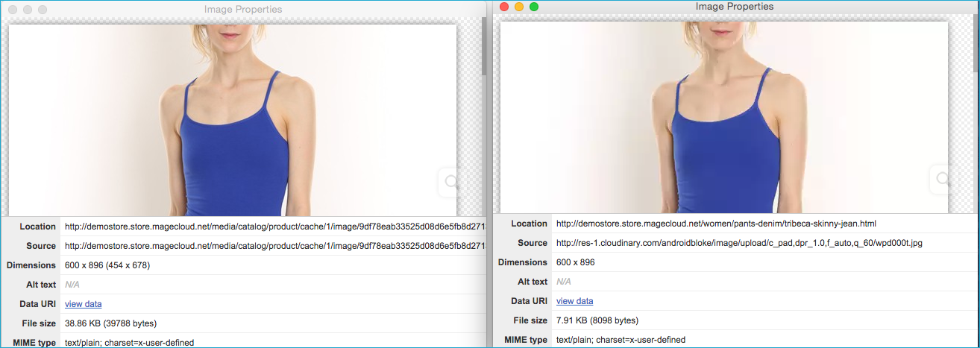Select file size '38.86 KB (39788 bytes)'
Viewport: 980px width, 348px height.
(x=110, y=323)
